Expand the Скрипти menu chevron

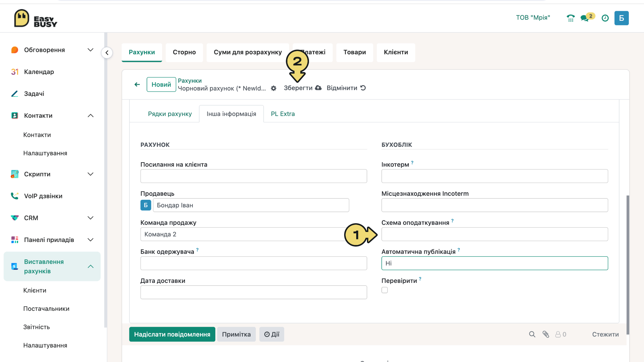90,174
